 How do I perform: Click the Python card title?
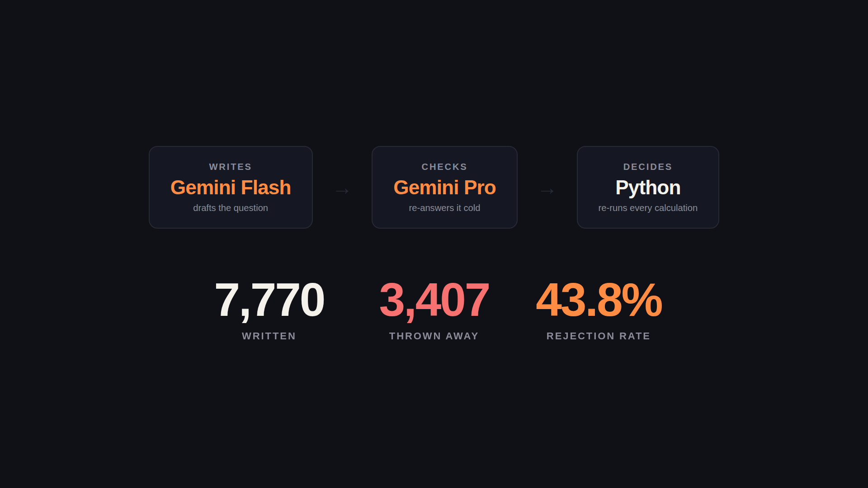648,188
